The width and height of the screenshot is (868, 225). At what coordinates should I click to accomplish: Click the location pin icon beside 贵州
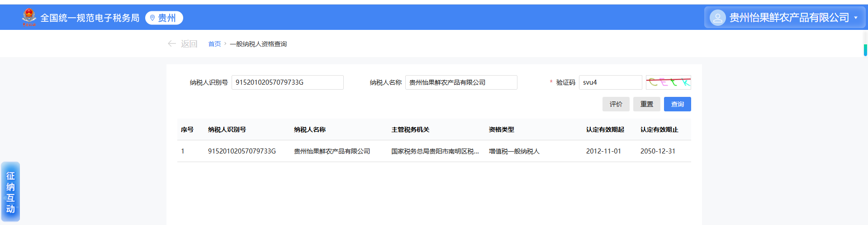pyautogui.click(x=152, y=18)
